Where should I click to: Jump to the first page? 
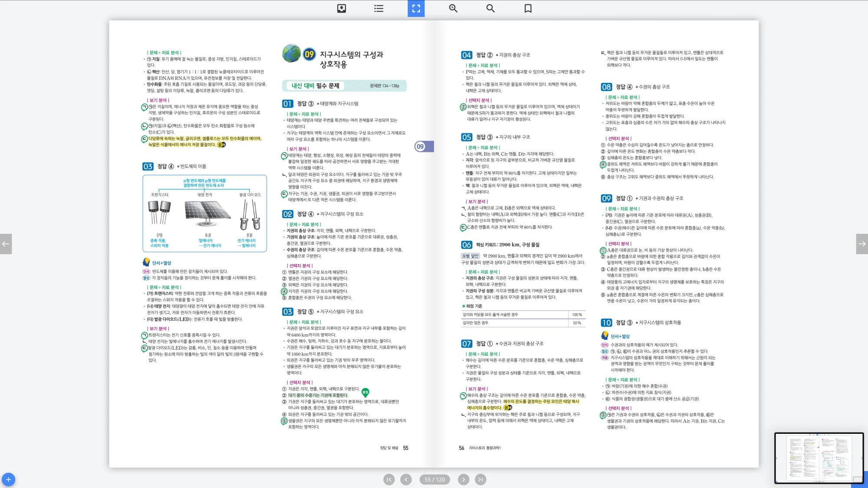(x=389, y=479)
